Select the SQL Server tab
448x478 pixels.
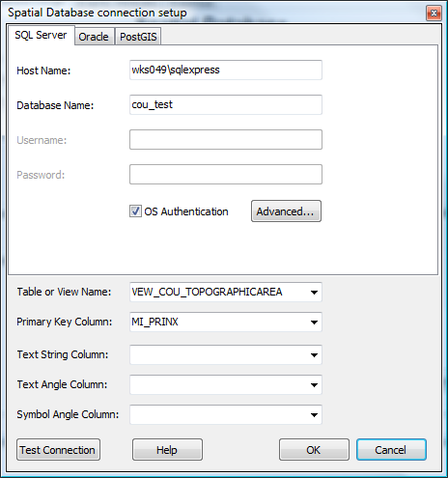41,35
